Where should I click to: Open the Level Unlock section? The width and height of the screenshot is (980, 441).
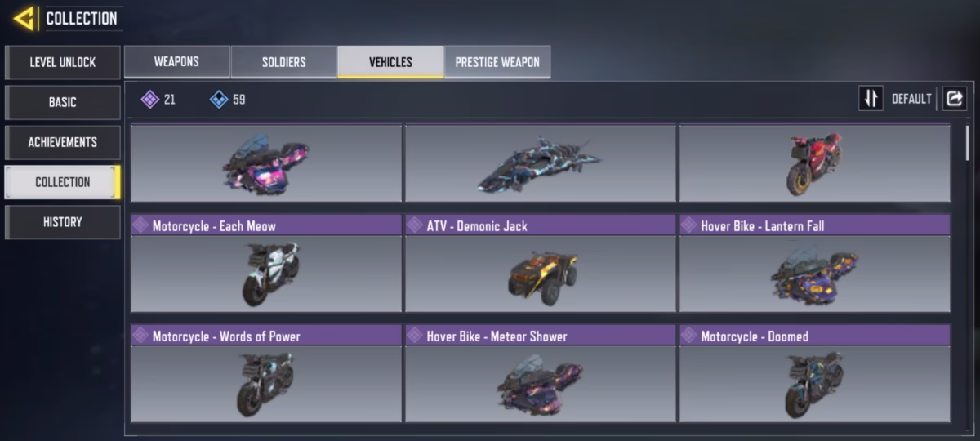[63, 62]
